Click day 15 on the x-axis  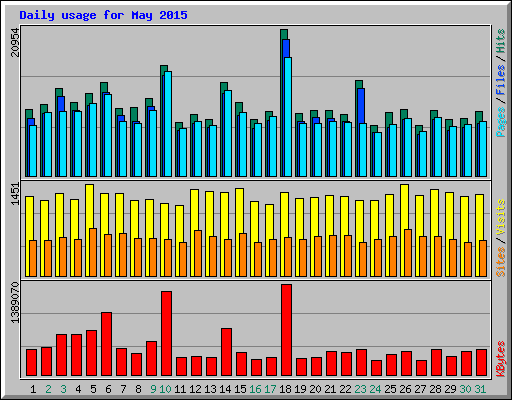[240, 389]
